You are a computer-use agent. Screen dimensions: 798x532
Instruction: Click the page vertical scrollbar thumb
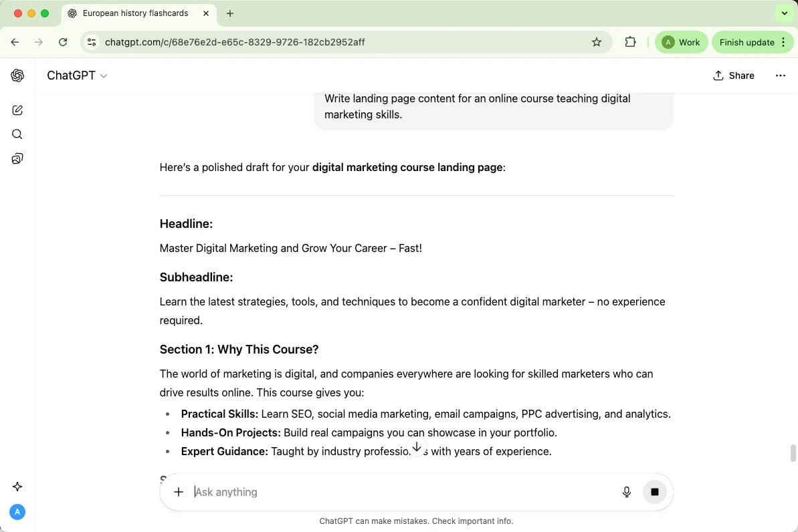click(793, 452)
